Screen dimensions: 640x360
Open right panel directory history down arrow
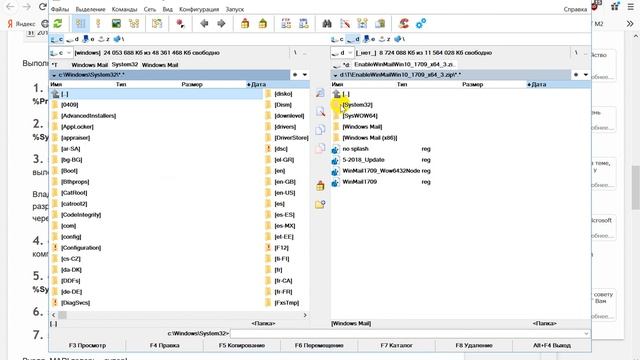tap(586, 75)
